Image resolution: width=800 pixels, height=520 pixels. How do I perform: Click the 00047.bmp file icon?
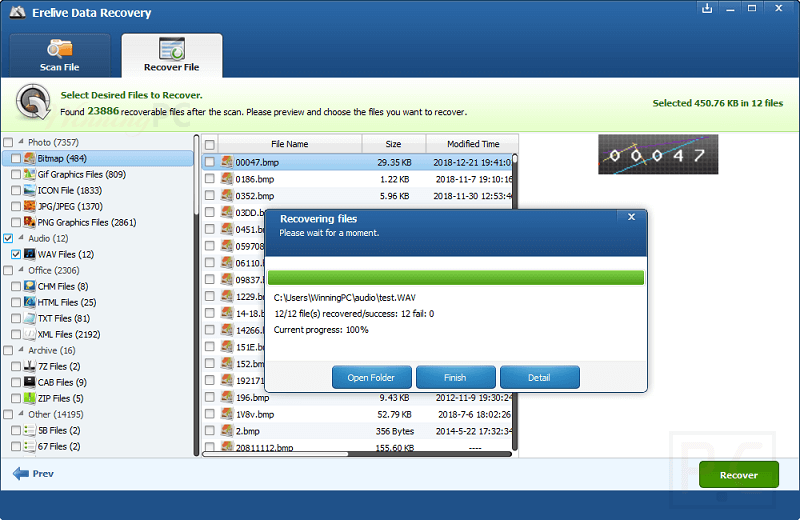tap(227, 162)
